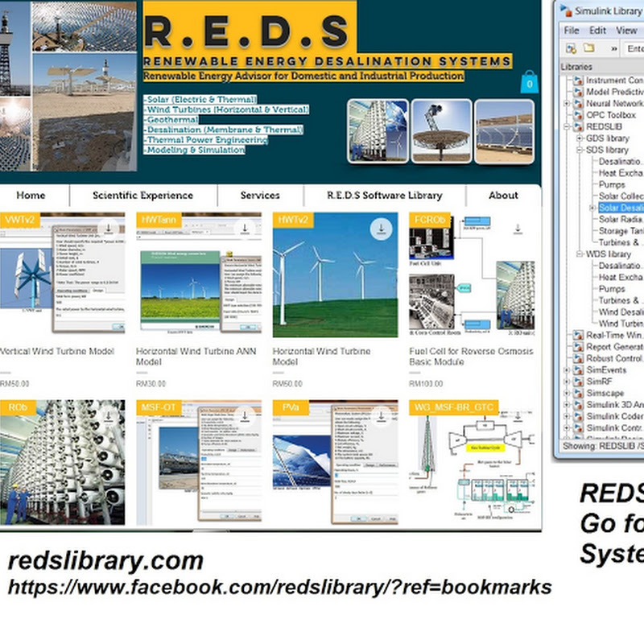Click download icon on ROb card

[109, 416]
